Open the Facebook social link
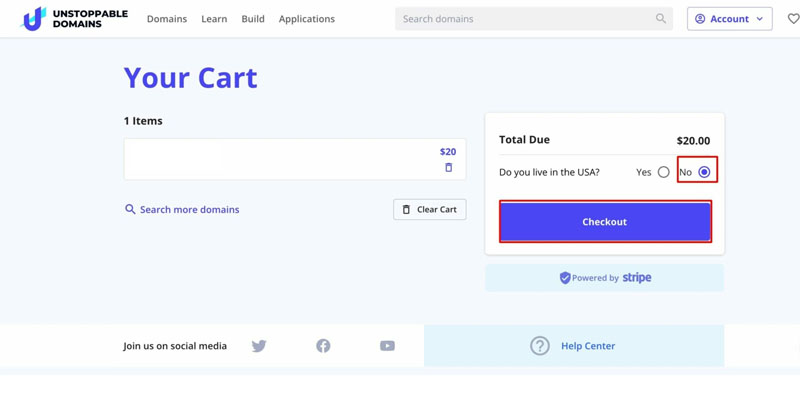Image resolution: width=800 pixels, height=401 pixels. pyautogui.click(x=323, y=346)
